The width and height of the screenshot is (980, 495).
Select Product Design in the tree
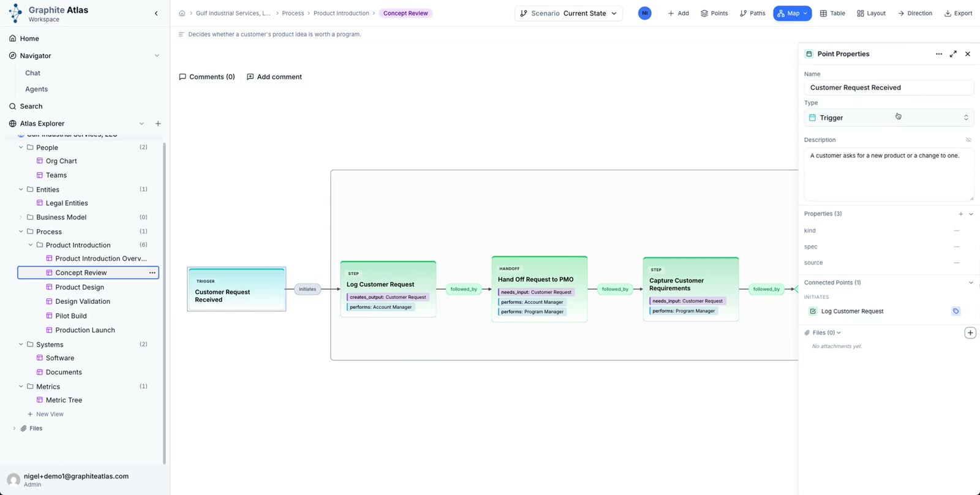click(x=80, y=287)
